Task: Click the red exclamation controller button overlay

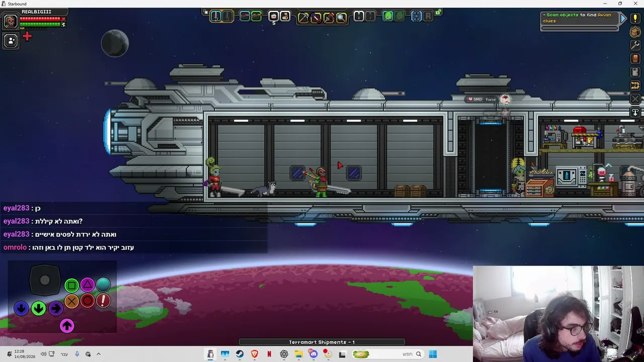Action: coord(103,301)
